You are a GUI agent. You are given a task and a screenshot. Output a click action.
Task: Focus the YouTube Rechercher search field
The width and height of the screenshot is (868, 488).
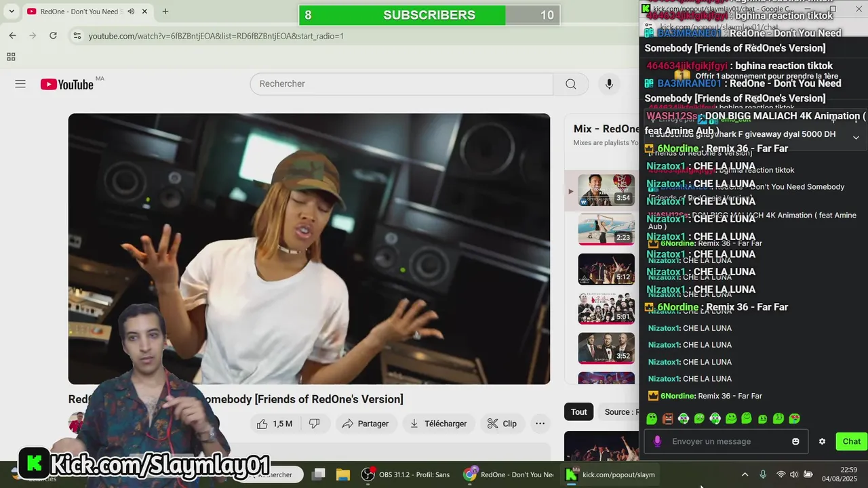[x=402, y=84]
